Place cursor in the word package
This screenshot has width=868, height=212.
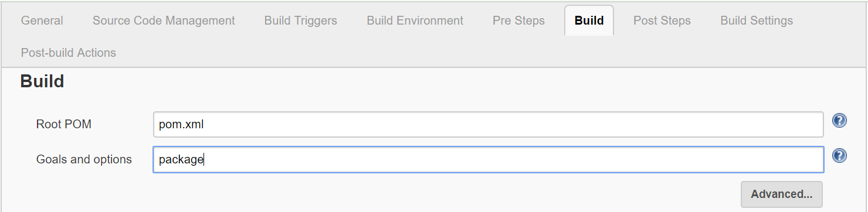point(181,159)
